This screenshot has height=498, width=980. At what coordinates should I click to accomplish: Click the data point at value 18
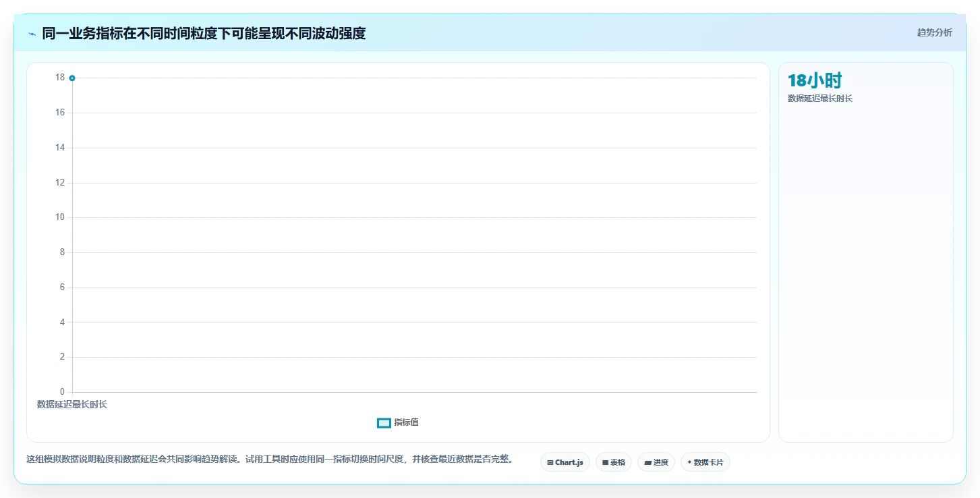click(x=72, y=78)
